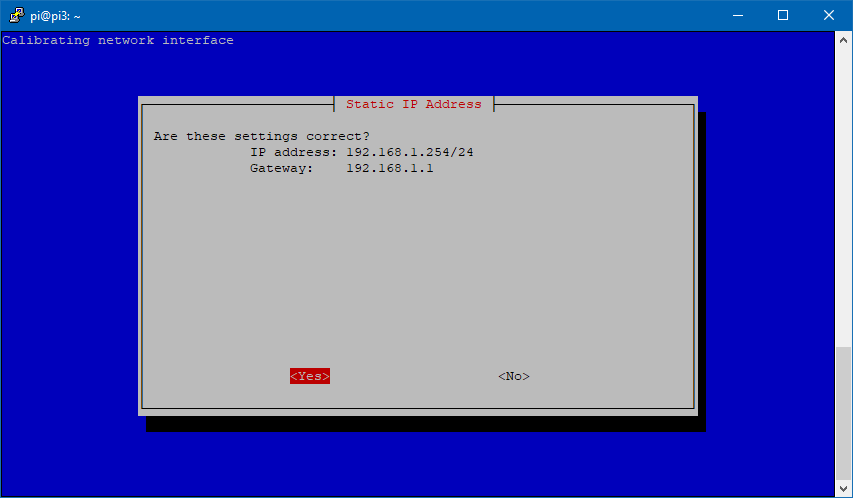Click the scrollbar up arrow

(844, 39)
